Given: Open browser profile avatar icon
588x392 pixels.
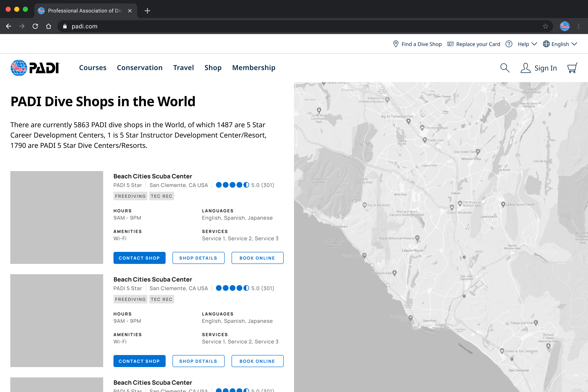Looking at the screenshot, I should tap(565, 26).
